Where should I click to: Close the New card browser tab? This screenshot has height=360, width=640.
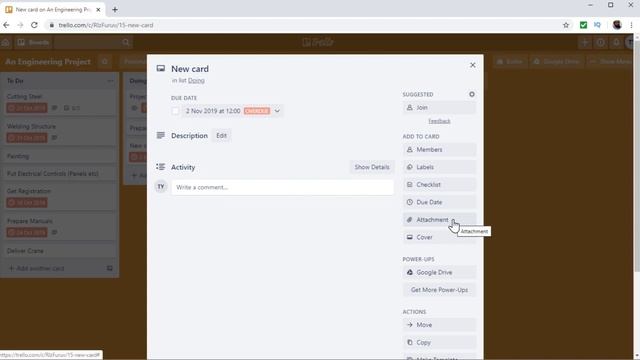[98, 9]
